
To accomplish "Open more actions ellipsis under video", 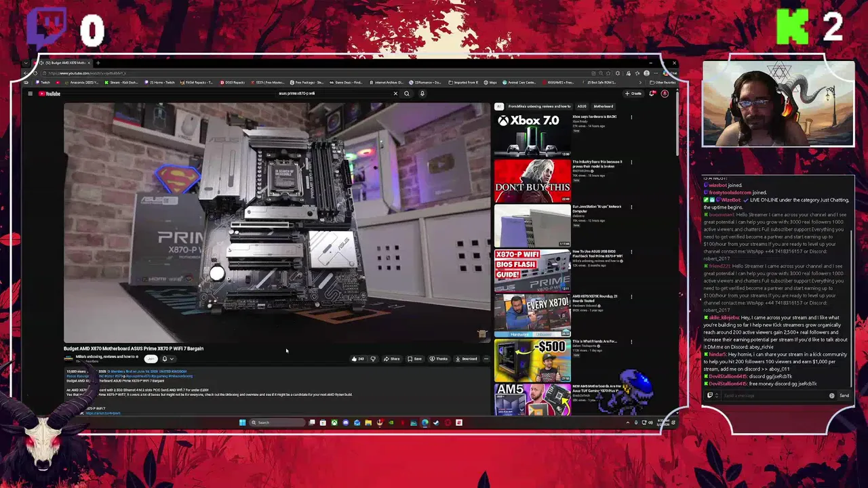I will [486, 359].
